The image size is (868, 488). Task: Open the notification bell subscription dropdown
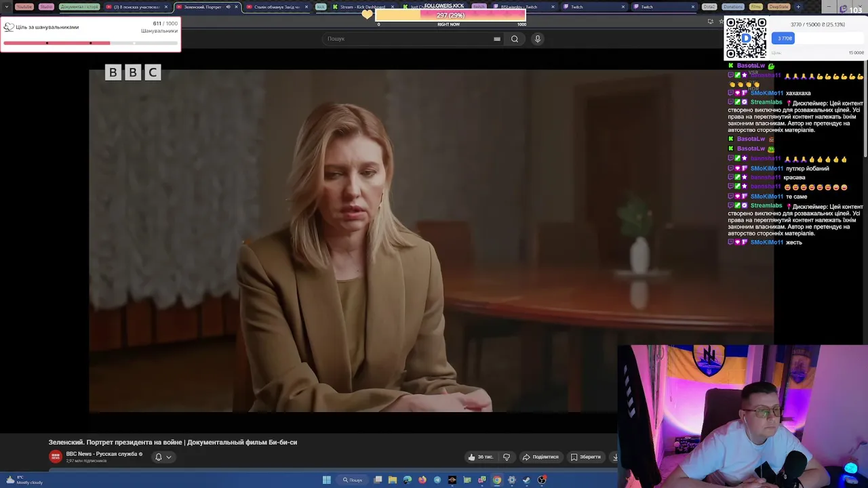(163, 457)
